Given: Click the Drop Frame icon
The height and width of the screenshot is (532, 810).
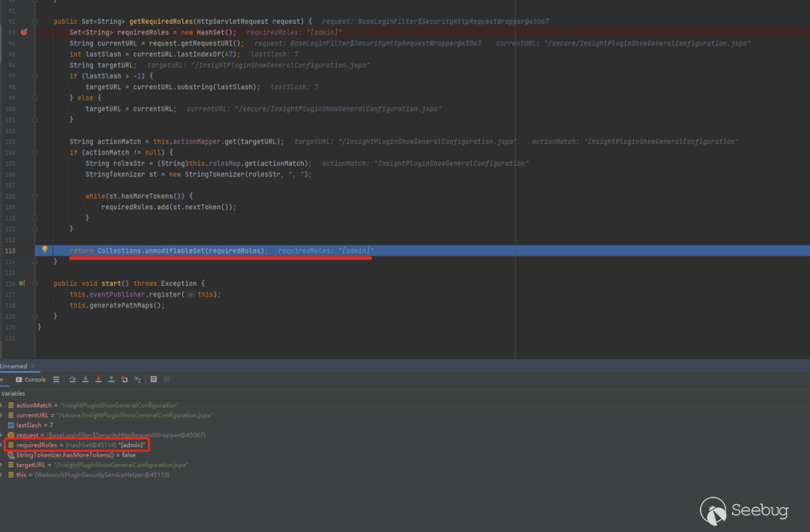Looking at the screenshot, I should (124, 380).
